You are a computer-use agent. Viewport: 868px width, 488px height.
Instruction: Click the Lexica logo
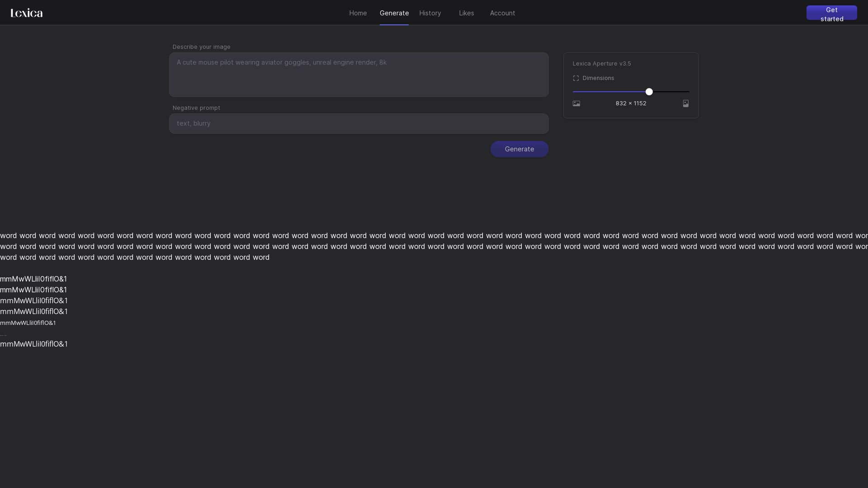click(27, 13)
